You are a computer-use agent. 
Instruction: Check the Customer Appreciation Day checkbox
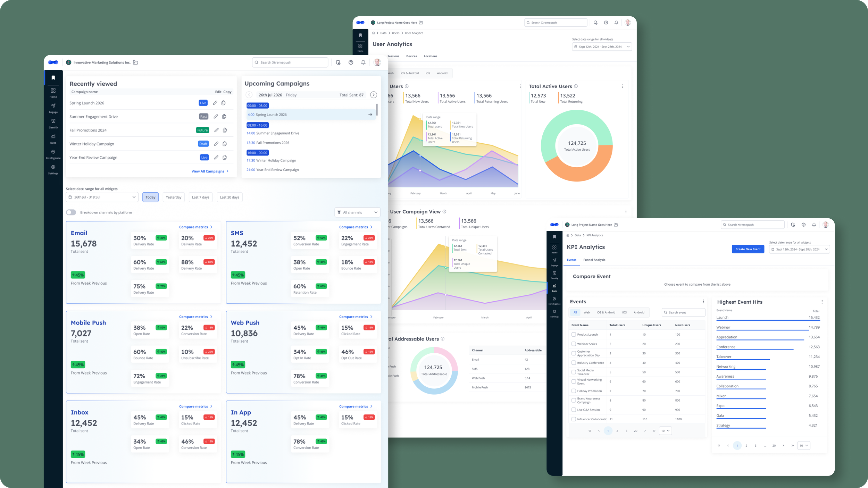574,353
